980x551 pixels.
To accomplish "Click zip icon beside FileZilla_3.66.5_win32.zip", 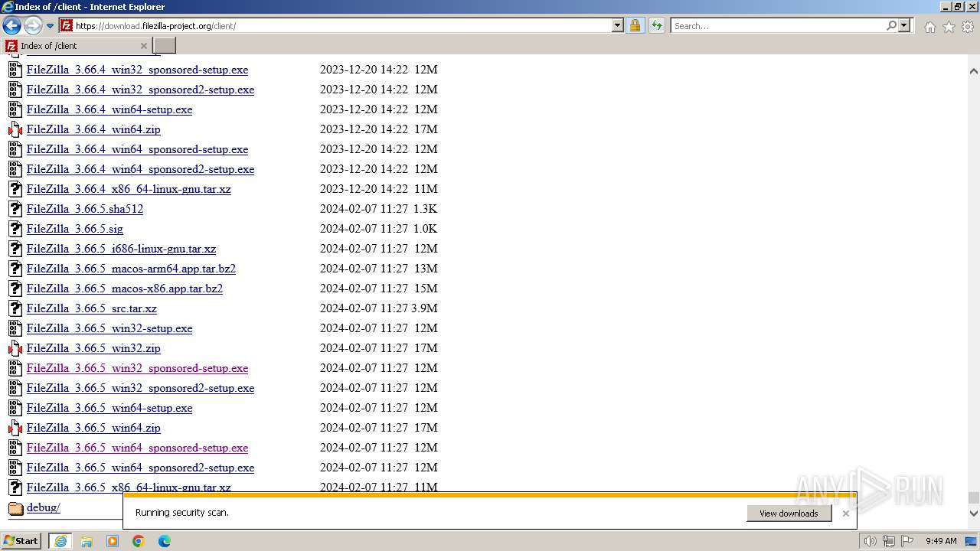I will point(15,348).
